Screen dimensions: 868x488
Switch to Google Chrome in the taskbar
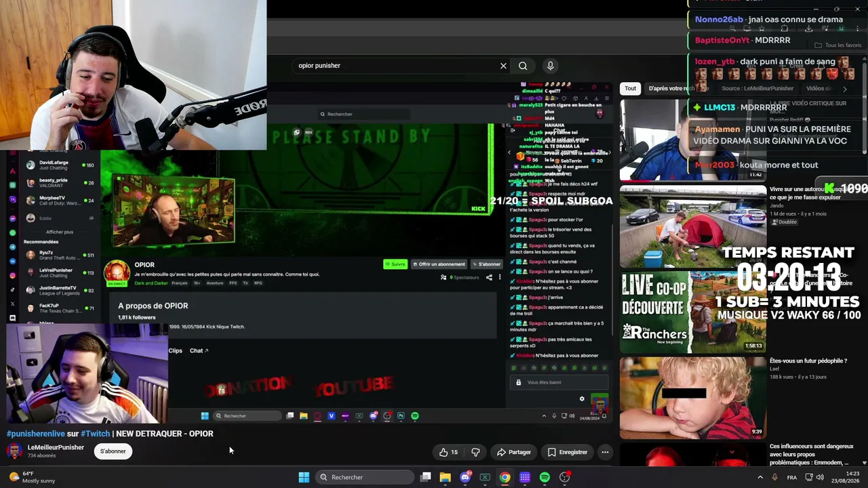pos(505,477)
